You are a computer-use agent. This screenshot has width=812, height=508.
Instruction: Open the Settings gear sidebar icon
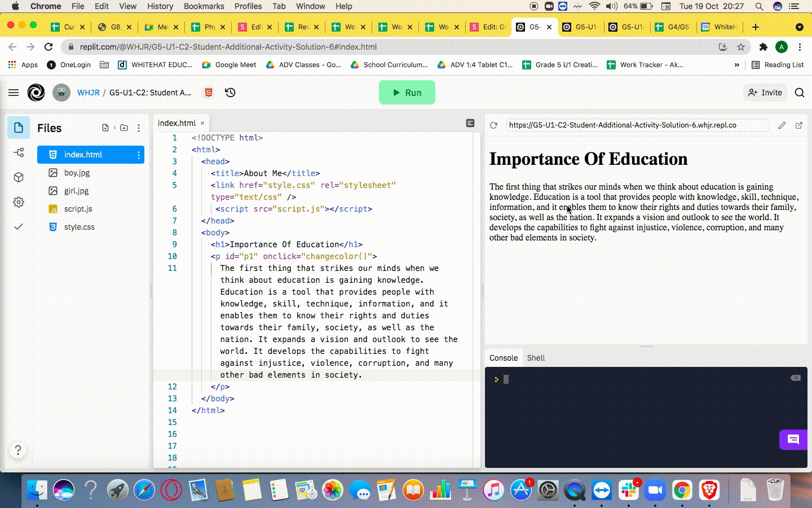click(x=19, y=202)
